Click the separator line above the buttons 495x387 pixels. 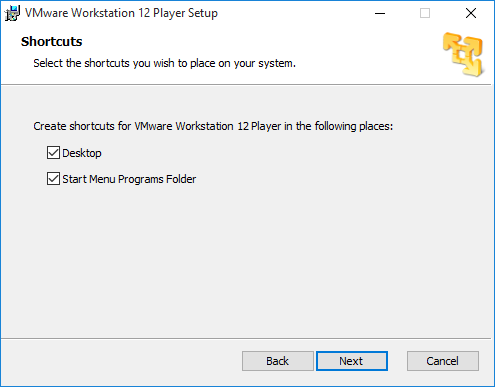pos(246,339)
